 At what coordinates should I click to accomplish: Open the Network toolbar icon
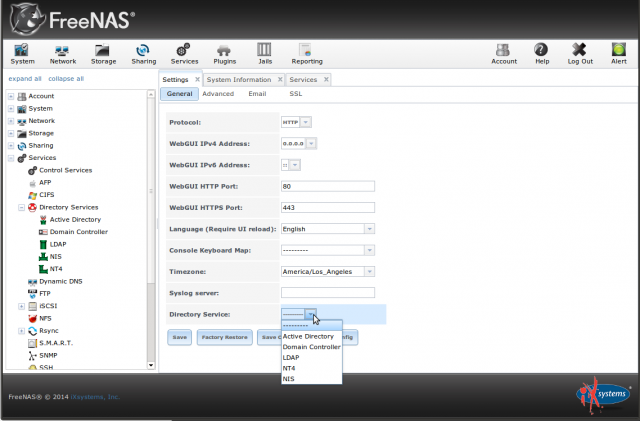(x=62, y=54)
